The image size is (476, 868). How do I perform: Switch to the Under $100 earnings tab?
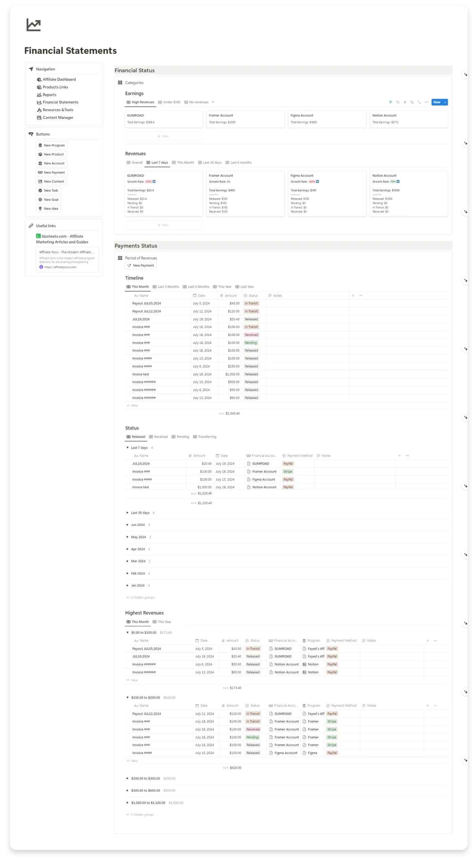169,102
